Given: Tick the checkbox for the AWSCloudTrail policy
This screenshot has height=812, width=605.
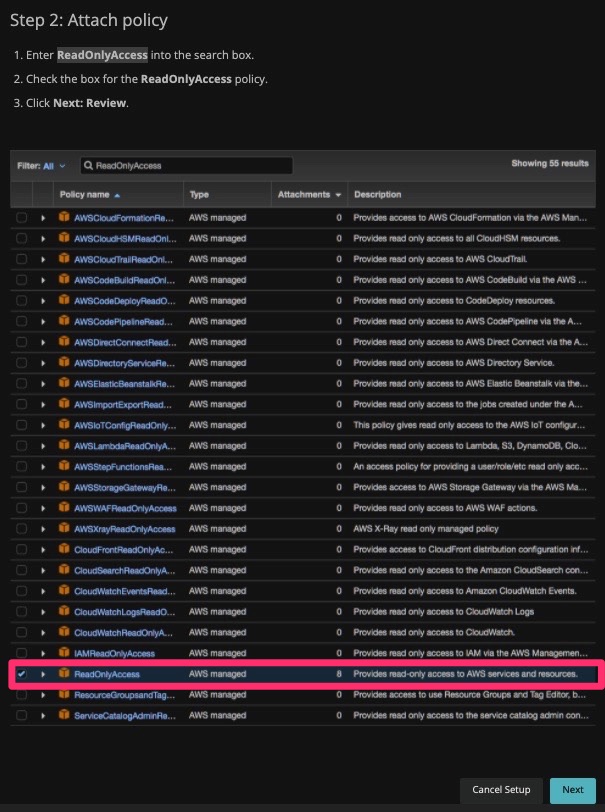Looking at the screenshot, I should pyautogui.click(x=21, y=259).
